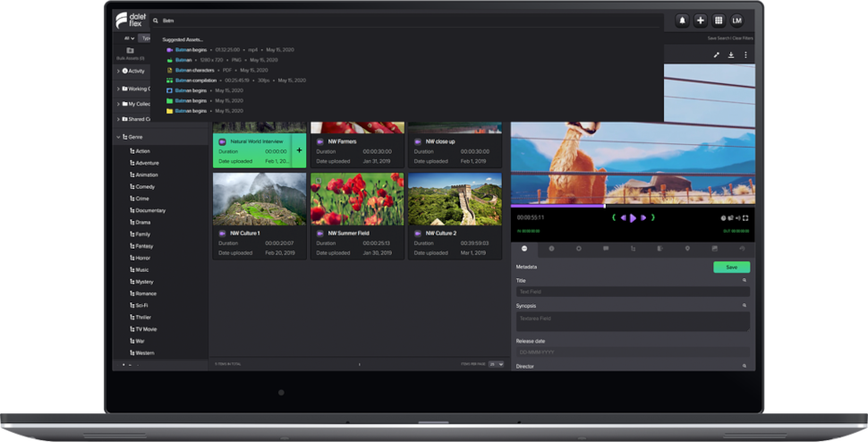Click the search magnifier icon in the search bar
This screenshot has height=442, width=868.
click(156, 21)
